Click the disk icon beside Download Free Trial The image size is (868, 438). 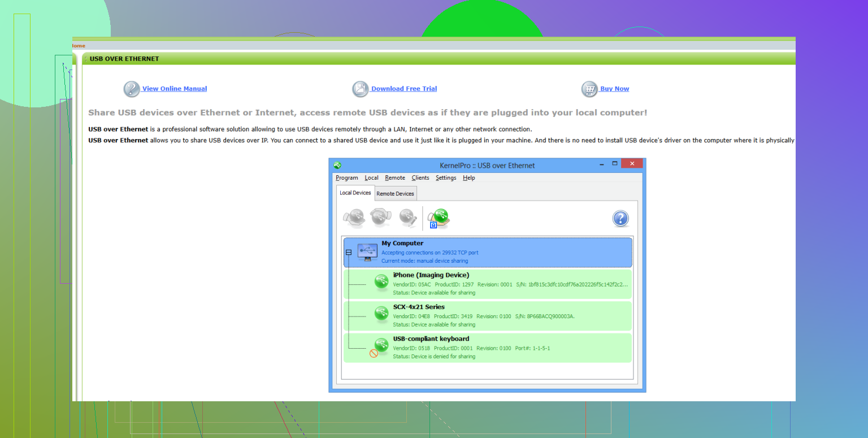tap(361, 89)
